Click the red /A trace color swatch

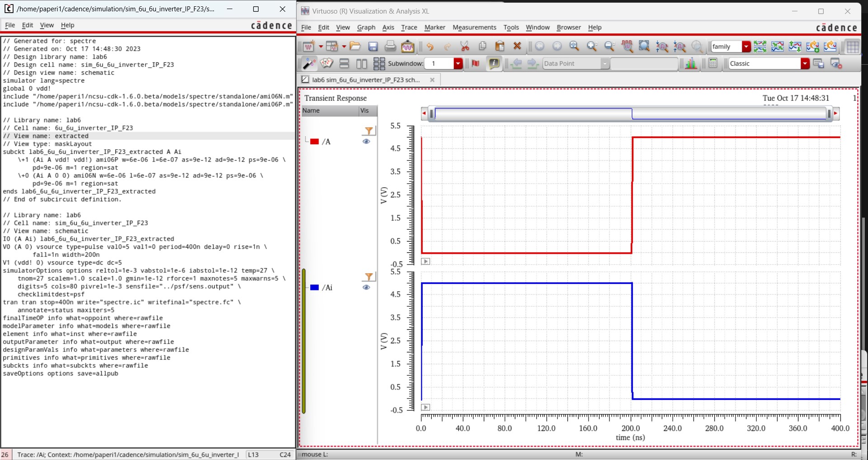pos(315,142)
